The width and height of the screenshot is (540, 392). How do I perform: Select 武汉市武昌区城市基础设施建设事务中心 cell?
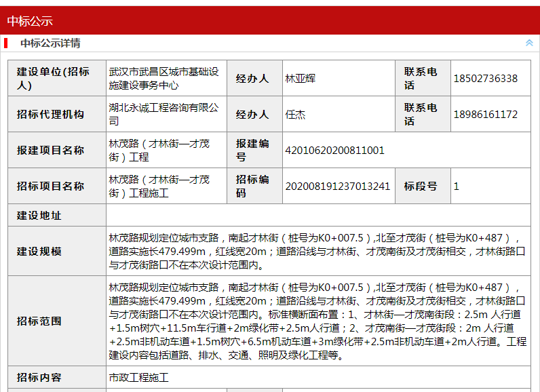pyautogui.click(x=166, y=78)
